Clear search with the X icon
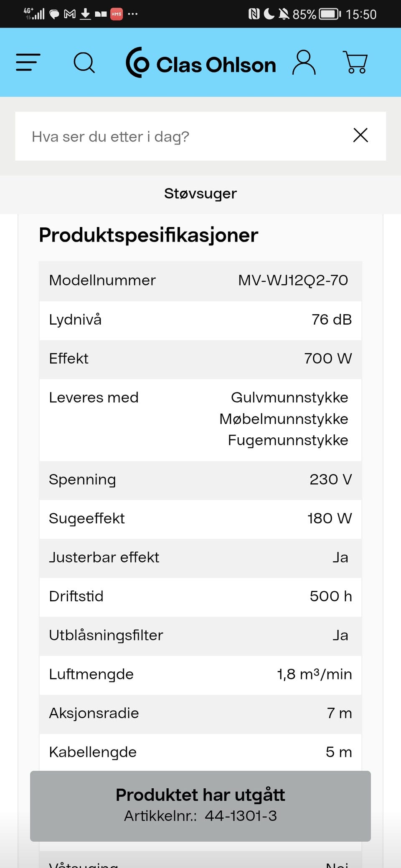Viewport: 401px width, 868px height. [x=360, y=135]
